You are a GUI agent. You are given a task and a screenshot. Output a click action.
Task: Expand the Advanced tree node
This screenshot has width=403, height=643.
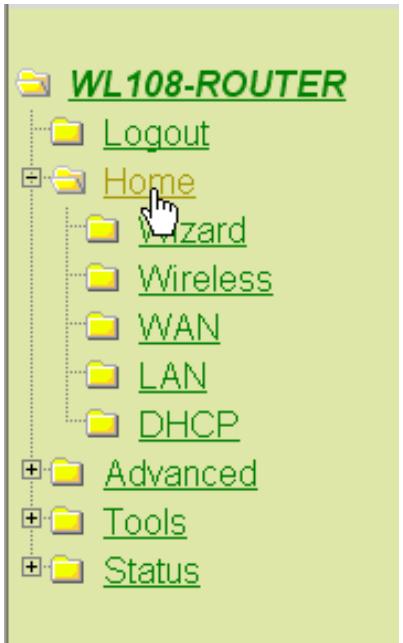(32, 470)
